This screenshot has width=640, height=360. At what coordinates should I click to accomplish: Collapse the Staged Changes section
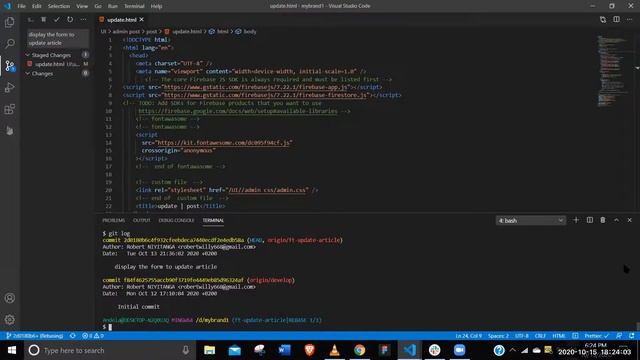point(51,55)
